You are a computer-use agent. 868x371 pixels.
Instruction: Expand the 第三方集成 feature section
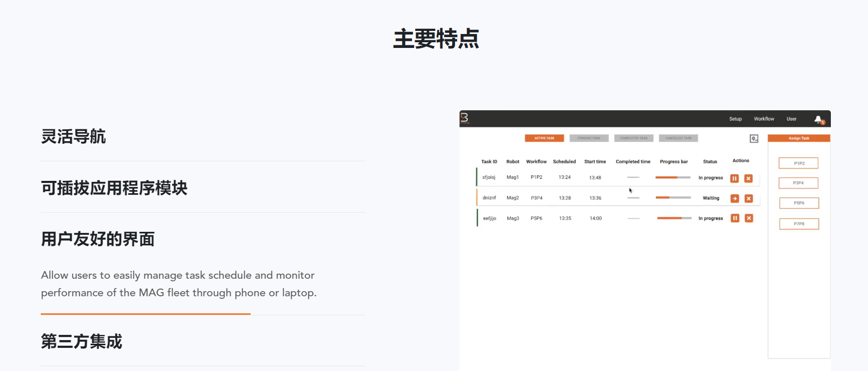tap(81, 341)
